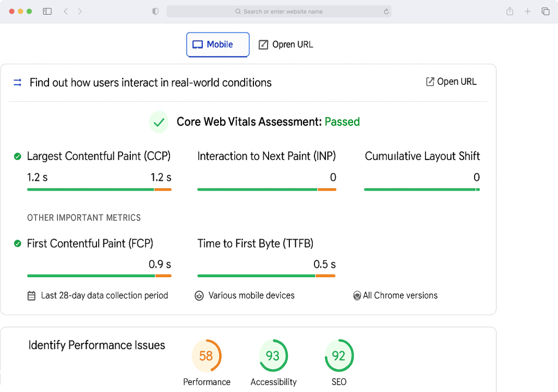This screenshot has height=392, width=558.
Task: Add a new tab with plus icon
Action: pyautogui.click(x=527, y=11)
